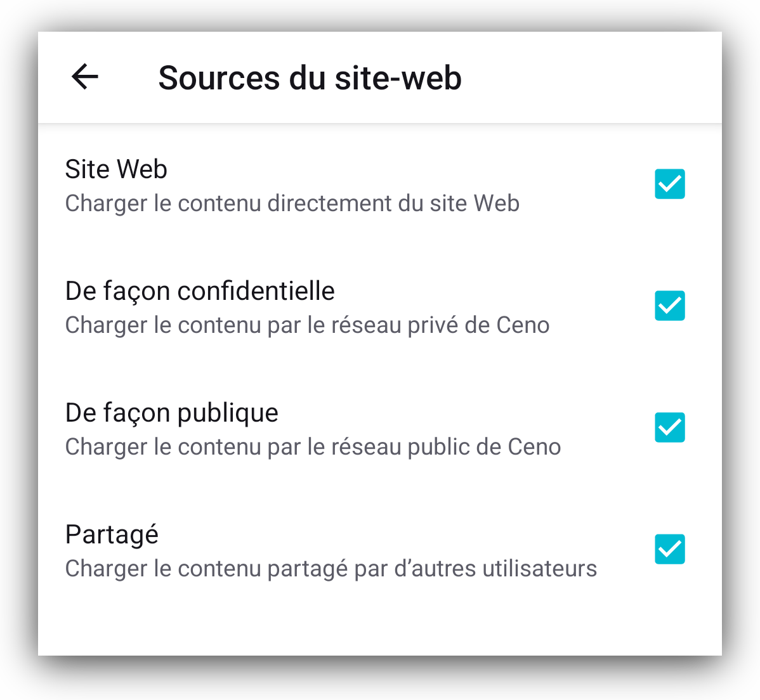The height and width of the screenshot is (700, 760).
Task: Disable loading via Ceno public network
Action: click(x=670, y=427)
